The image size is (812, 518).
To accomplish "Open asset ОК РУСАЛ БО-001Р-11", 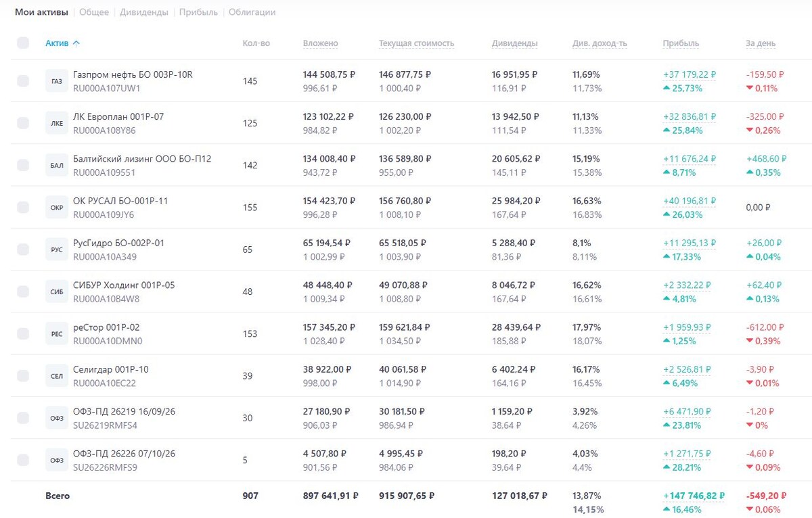I will [120, 201].
